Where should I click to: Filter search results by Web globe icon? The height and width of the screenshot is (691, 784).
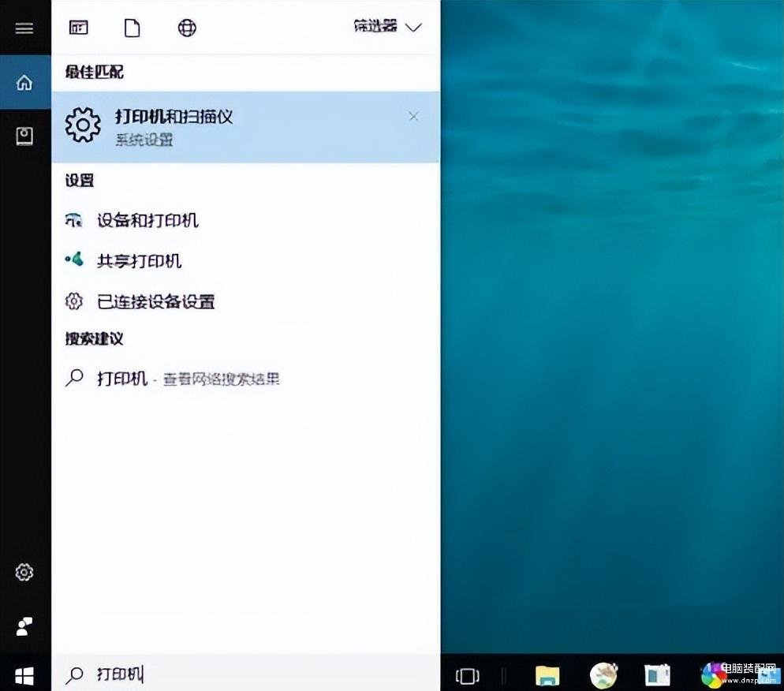click(187, 28)
